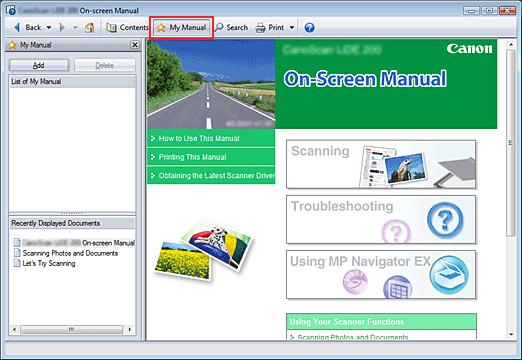The width and height of the screenshot is (522, 360).
Task: Open the Scanning section banner
Action: coord(381,164)
